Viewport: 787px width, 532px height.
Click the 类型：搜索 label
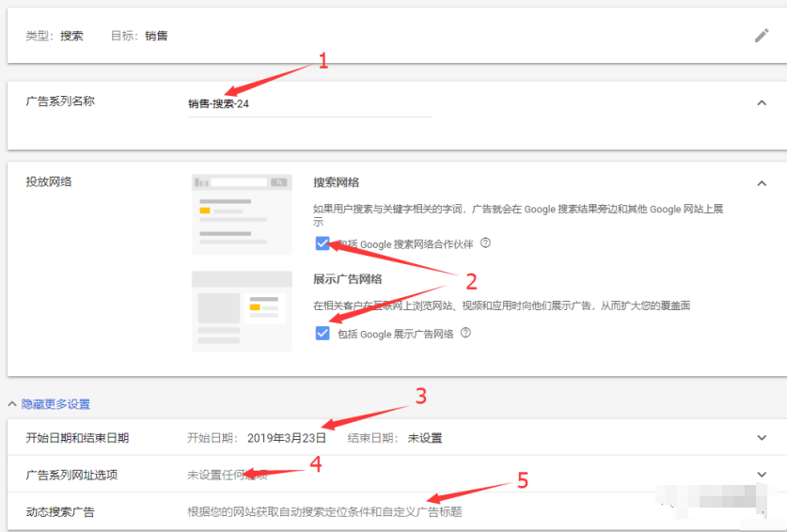[x=55, y=36]
